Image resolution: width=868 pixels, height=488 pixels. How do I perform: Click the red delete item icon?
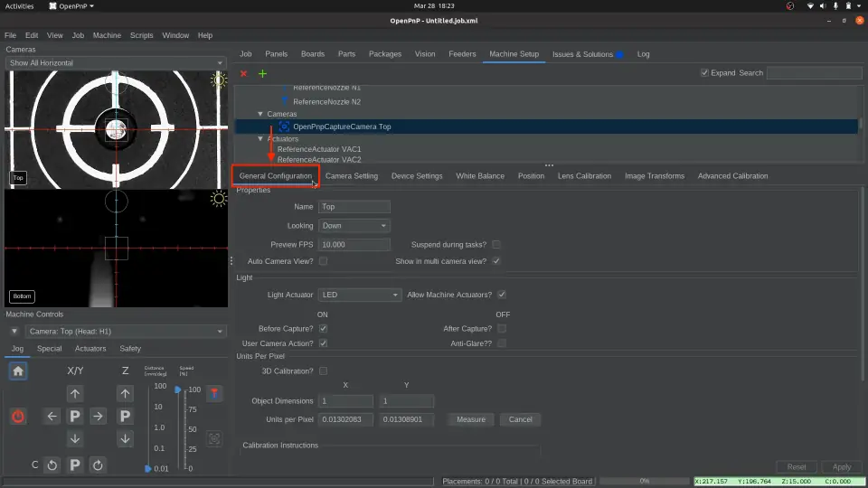[x=243, y=73]
